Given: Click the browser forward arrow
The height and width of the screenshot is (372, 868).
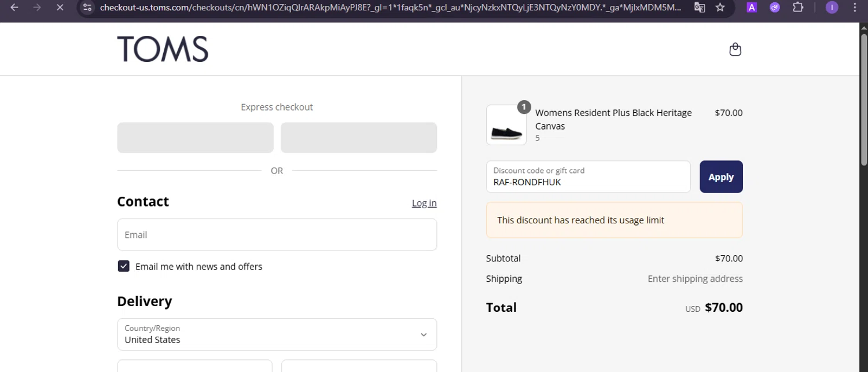Looking at the screenshot, I should (37, 8).
